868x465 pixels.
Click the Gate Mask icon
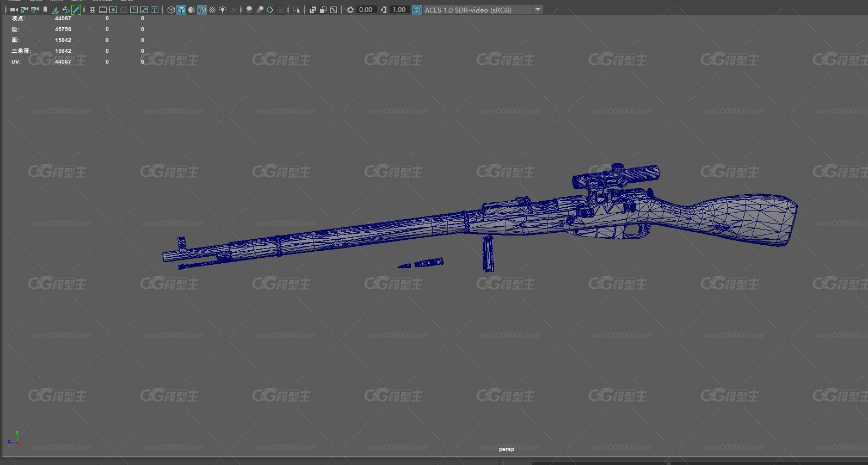pos(124,10)
